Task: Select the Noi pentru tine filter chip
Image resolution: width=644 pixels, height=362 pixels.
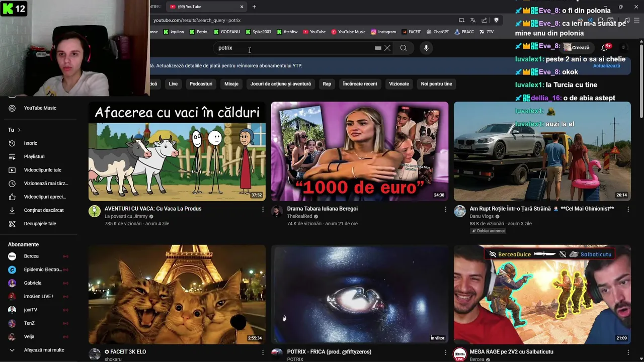Action: (x=437, y=84)
